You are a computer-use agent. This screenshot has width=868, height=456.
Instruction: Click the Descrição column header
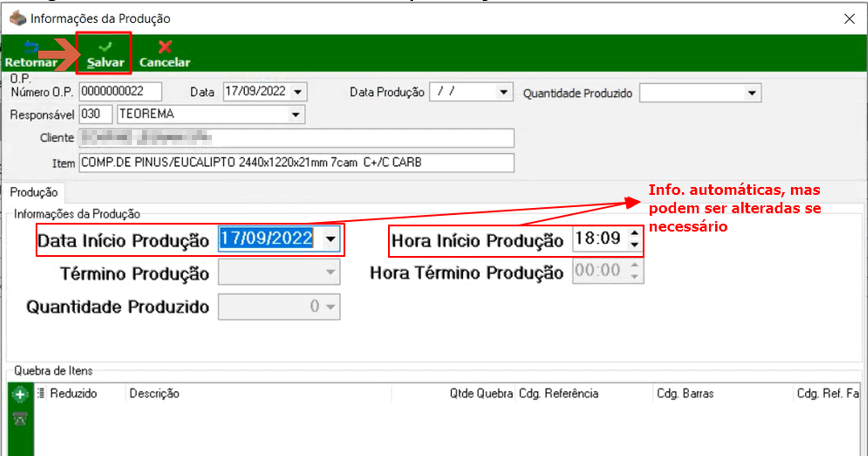click(154, 393)
